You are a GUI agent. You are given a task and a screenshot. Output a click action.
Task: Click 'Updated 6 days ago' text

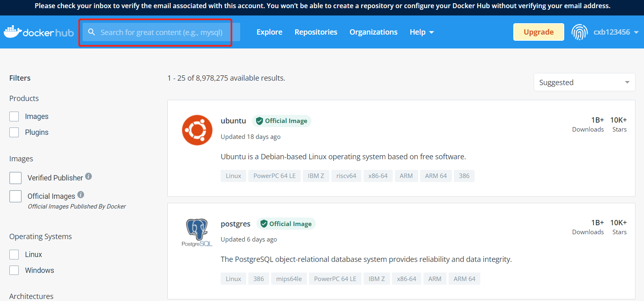(x=249, y=239)
